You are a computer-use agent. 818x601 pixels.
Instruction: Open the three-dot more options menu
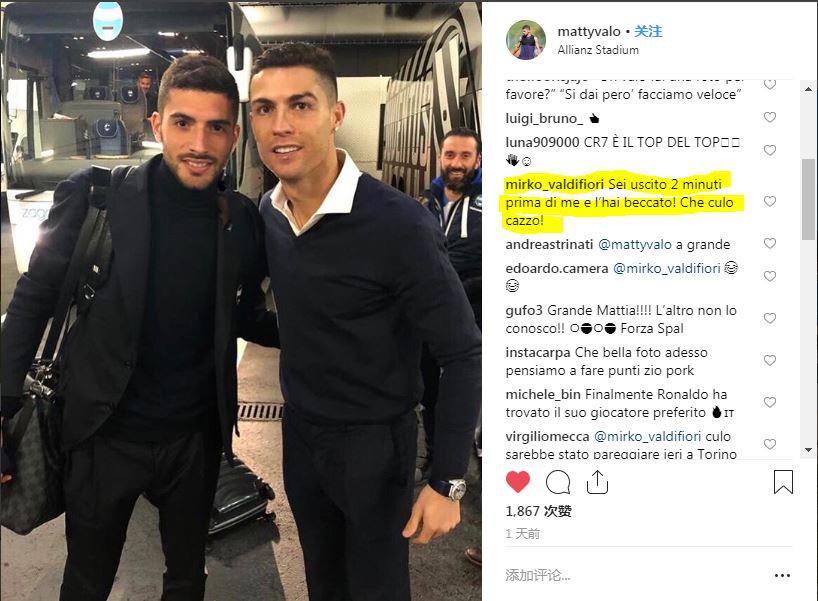(x=782, y=575)
